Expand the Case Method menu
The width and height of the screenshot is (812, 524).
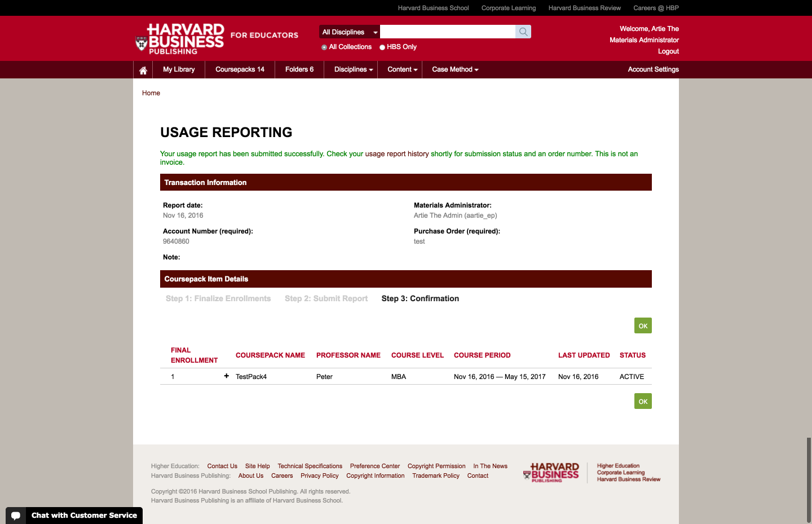(455, 69)
